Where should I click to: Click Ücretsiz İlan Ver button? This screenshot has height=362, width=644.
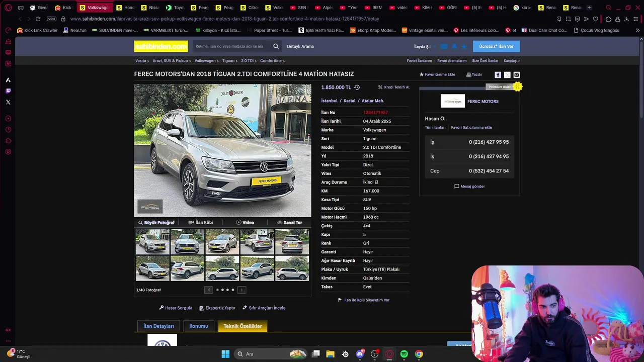coord(496,46)
